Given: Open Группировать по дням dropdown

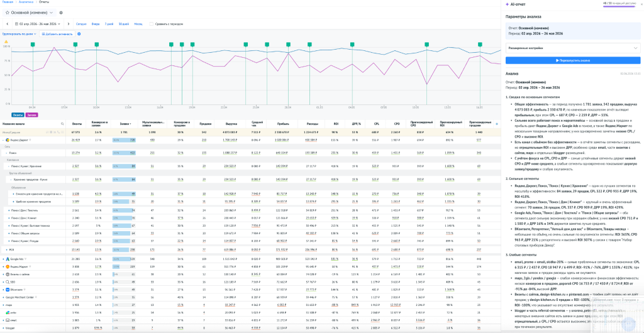Looking at the screenshot, I should tap(19, 34).
